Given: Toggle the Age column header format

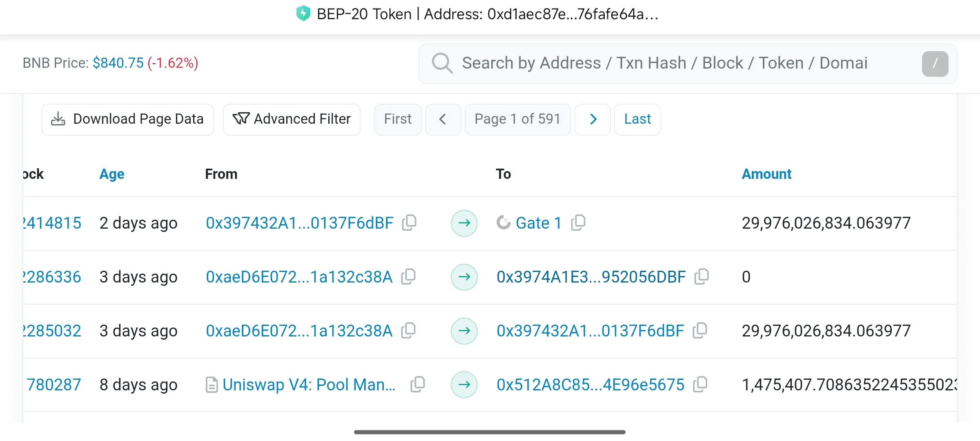Looking at the screenshot, I should [x=111, y=174].
